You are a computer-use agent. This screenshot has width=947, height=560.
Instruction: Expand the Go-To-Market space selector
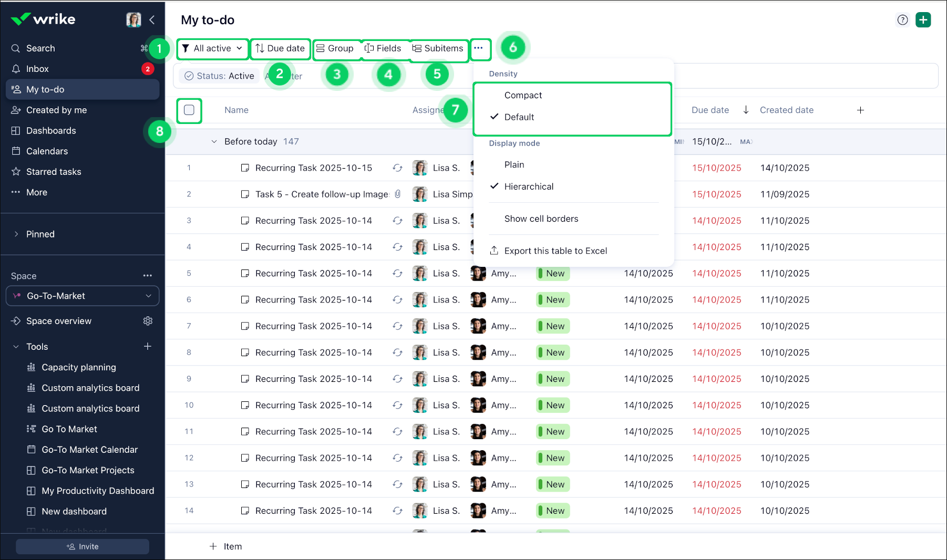(x=83, y=296)
